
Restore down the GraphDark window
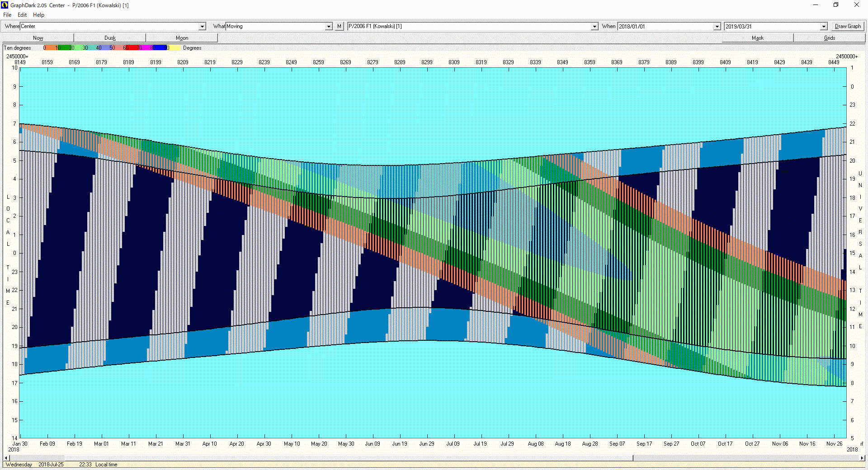(836, 5)
